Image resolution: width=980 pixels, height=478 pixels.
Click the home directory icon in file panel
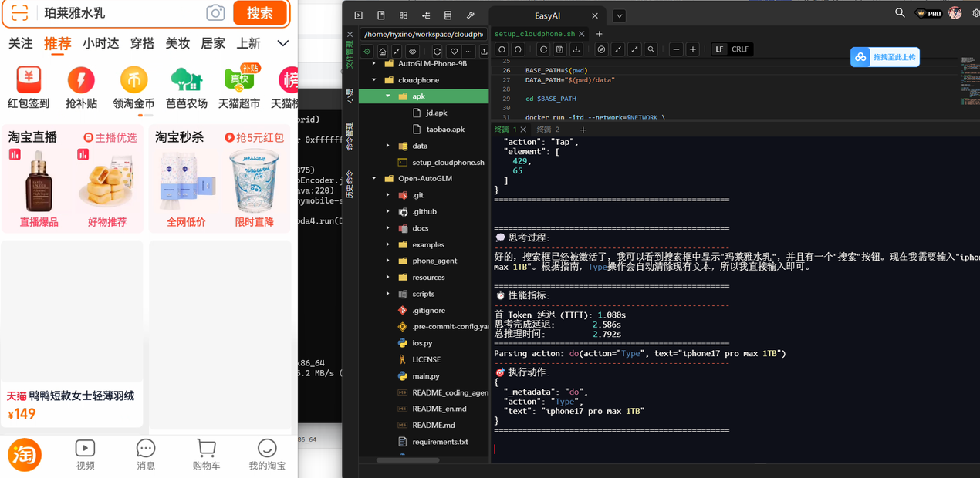pyautogui.click(x=382, y=52)
